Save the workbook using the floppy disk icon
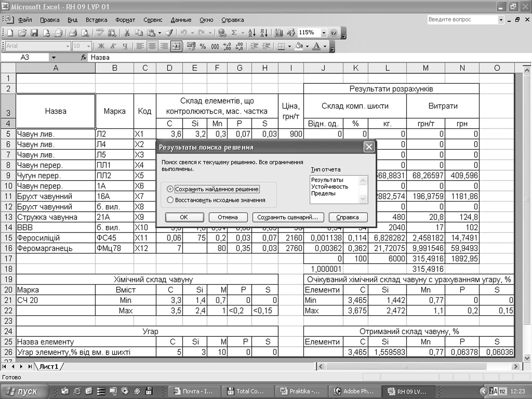 pyautogui.click(x=34, y=33)
